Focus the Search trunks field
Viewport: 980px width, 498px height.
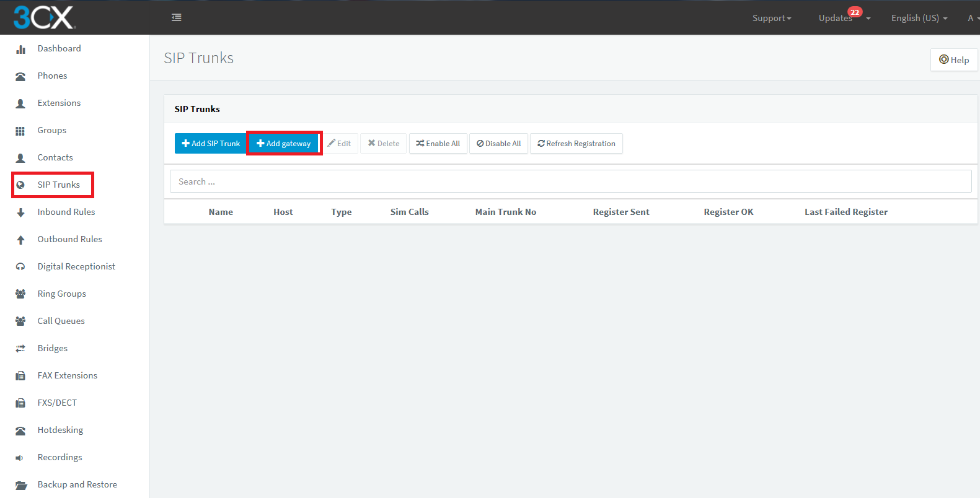coord(570,181)
